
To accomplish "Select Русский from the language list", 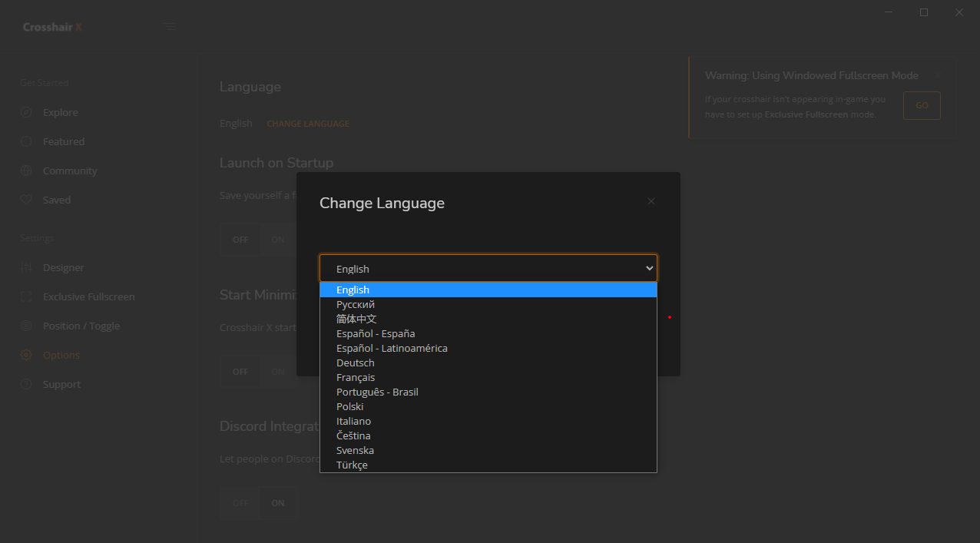I will 488,304.
